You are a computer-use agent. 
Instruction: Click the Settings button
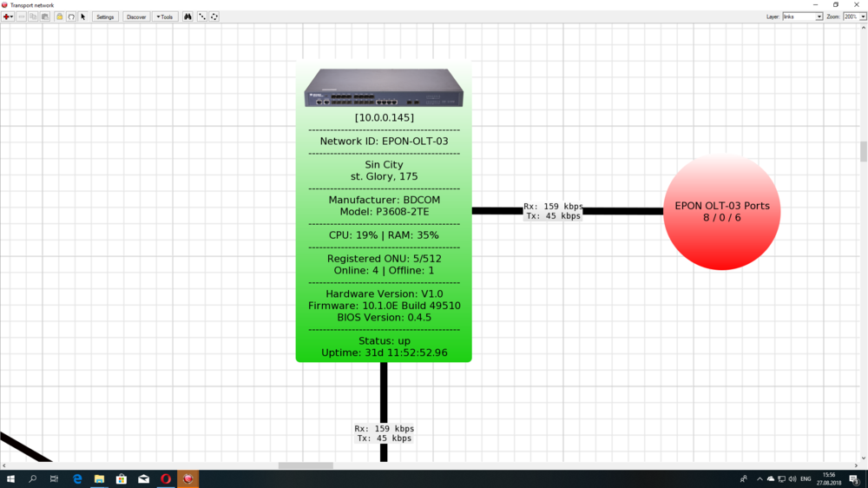pyautogui.click(x=105, y=16)
